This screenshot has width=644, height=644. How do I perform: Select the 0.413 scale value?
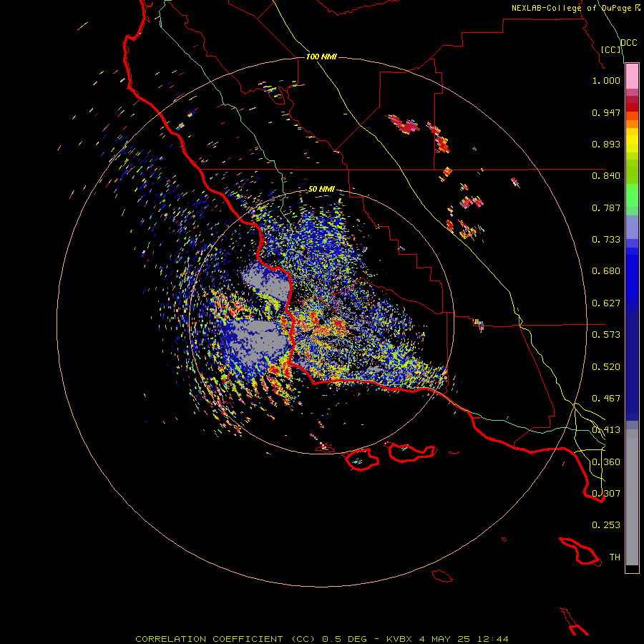tap(606, 430)
